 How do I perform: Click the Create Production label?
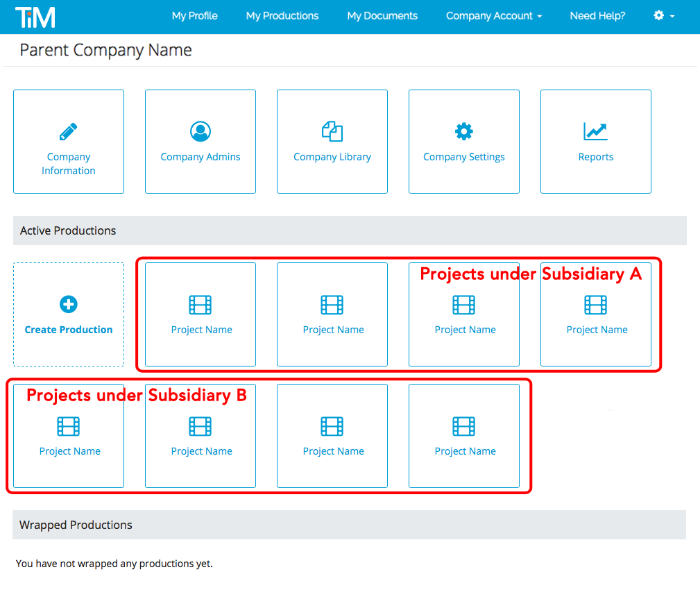(69, 330)
